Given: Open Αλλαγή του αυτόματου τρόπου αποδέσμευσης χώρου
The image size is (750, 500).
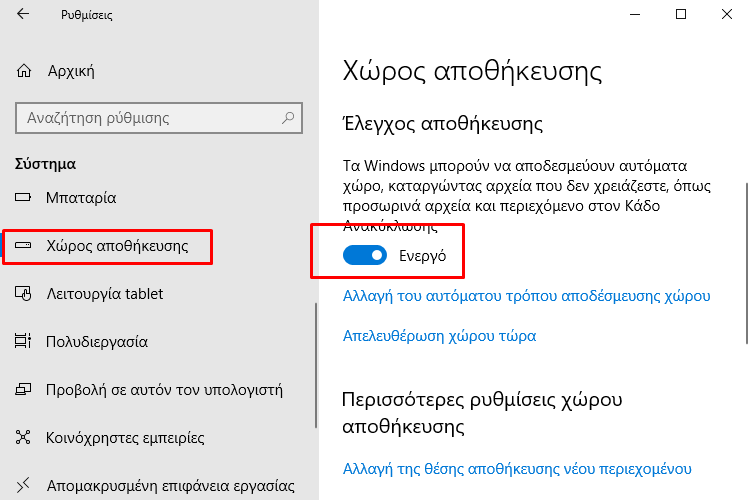Looking at the screenshot, I should tap(527, 296).
